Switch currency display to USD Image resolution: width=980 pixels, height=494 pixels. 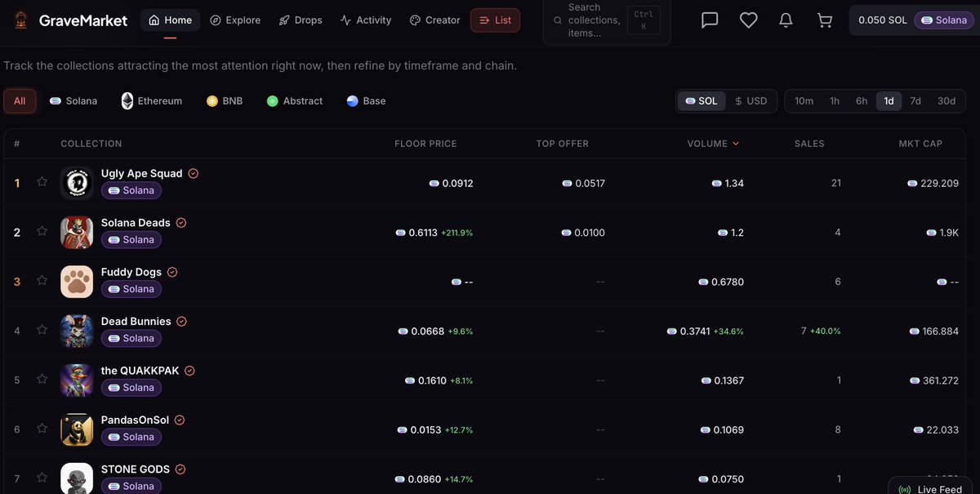pos(751,101)
